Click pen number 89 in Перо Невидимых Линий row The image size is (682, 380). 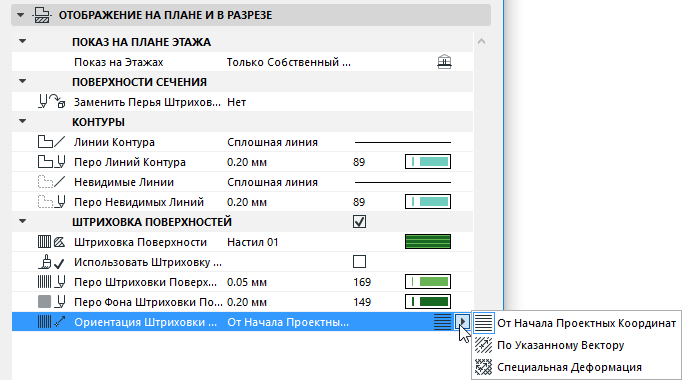click(x=359, y=202)
